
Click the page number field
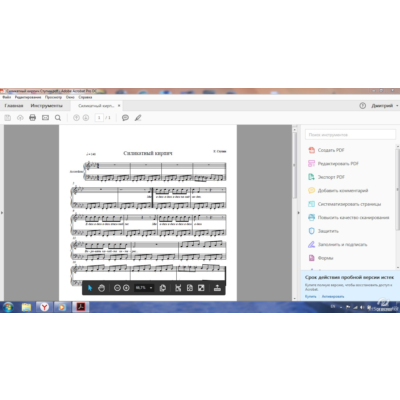(99, 118)
